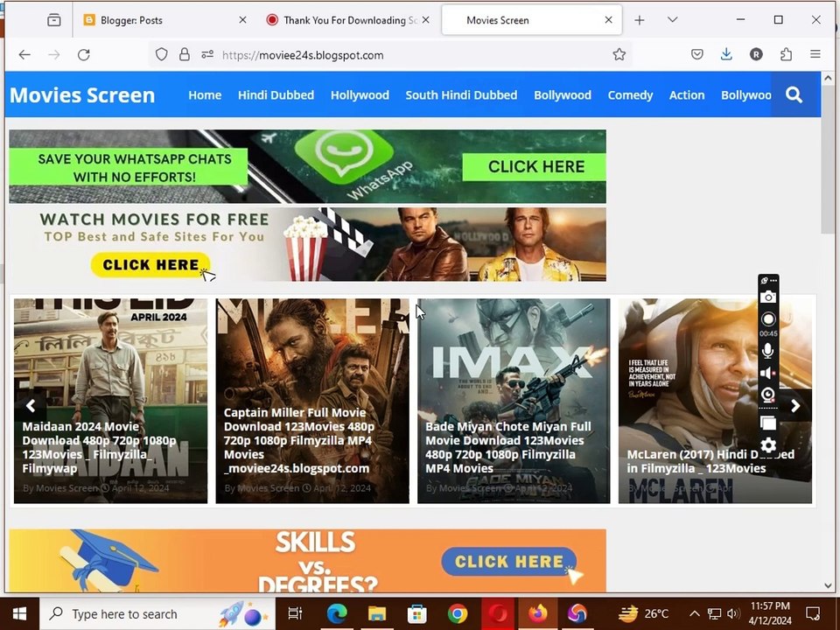The image size is (840, 630).
Task: Open the Captain Miller Full Movie post
Action: pos(299,440)
